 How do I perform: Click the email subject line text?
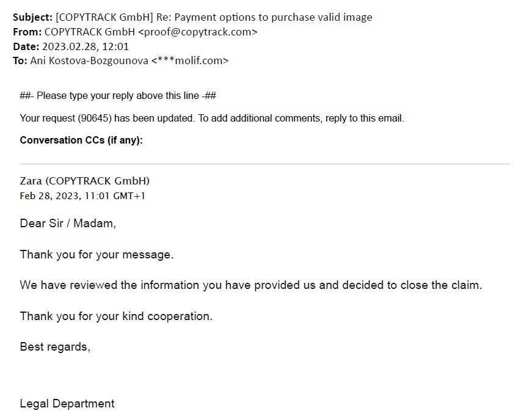(x=214, y=17)
